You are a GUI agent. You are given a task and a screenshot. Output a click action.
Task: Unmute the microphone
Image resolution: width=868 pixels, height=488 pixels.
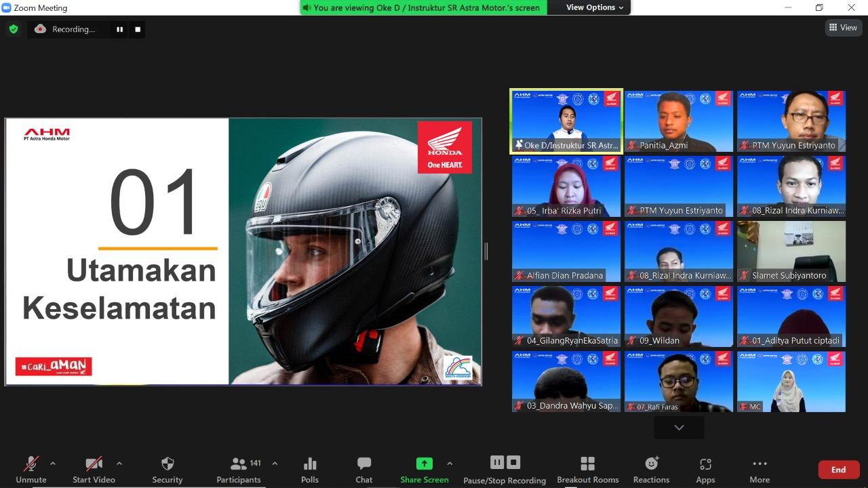31,469
